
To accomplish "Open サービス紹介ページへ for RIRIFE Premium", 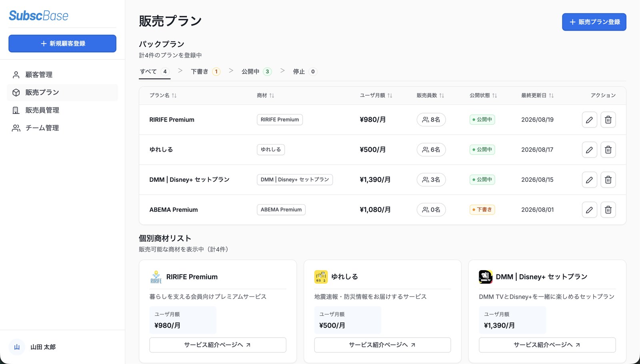I will pyautogui.click(x=218, y=345).
